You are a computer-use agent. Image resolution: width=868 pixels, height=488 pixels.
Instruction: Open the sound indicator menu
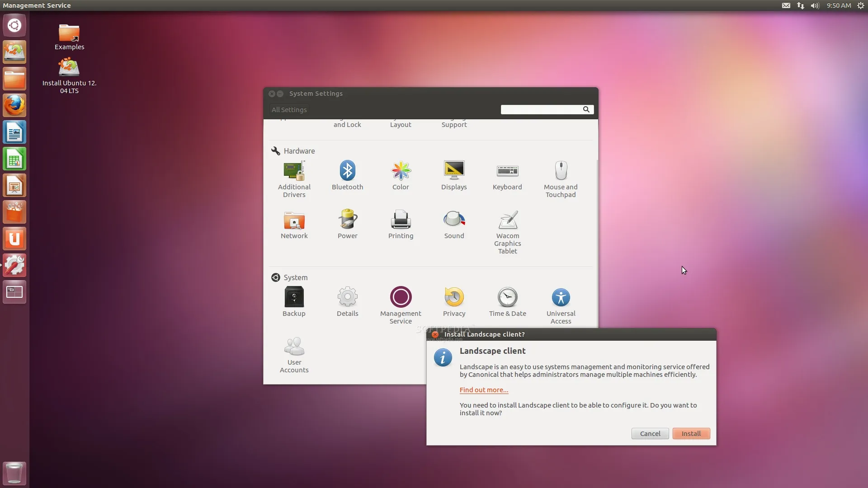pos(814,5)
